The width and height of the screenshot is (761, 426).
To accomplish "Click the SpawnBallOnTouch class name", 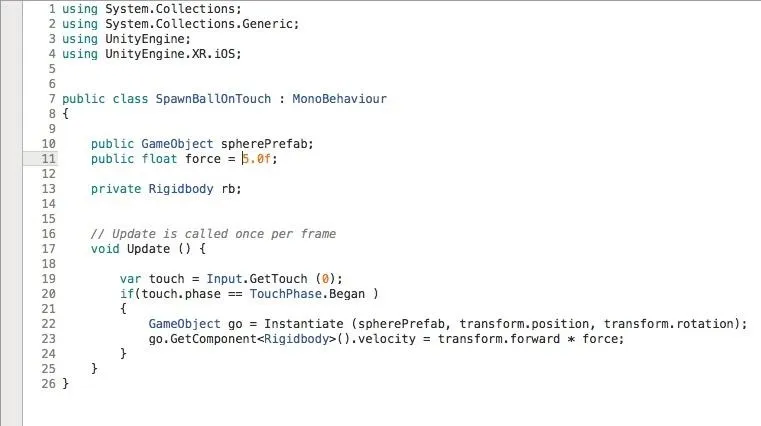I will [213, 99].
